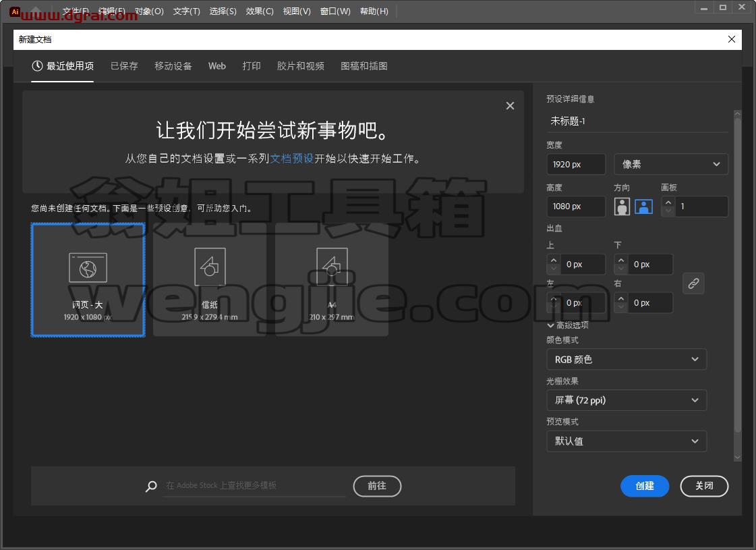The image size is (756, 550).
Task: Click the 文档预设 link
Action: (x=292, y=158)
